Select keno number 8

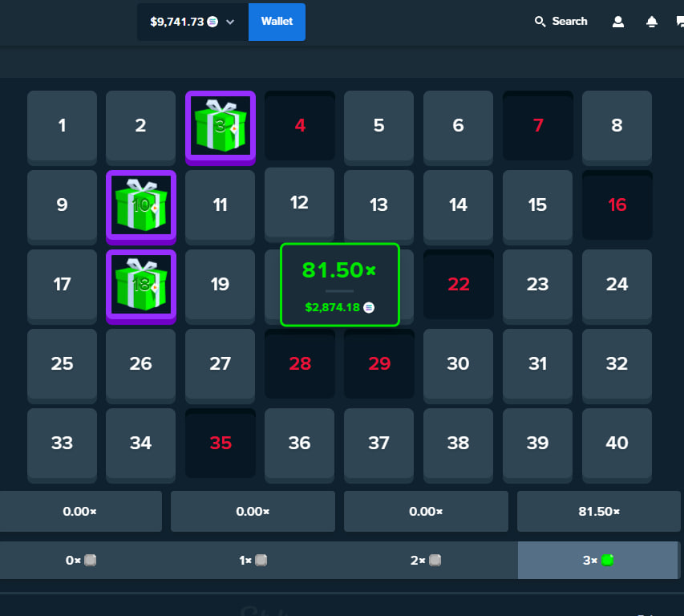[617, 126]
